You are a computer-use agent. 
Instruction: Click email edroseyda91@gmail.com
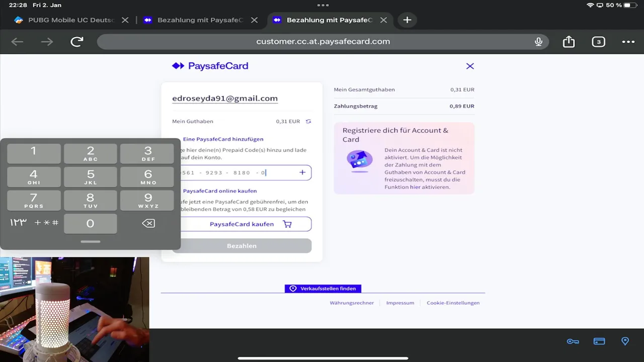coord(225,99)
